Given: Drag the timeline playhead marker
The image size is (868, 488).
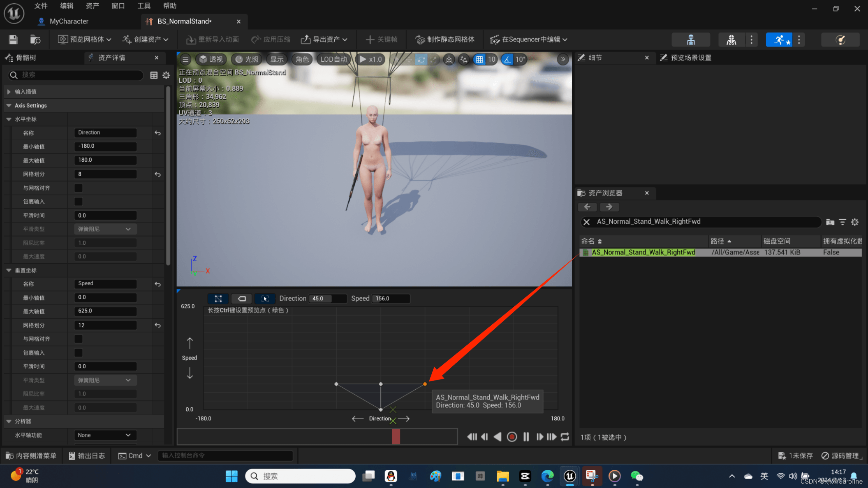Looking at the screenshot, I should tap(396, 437).
